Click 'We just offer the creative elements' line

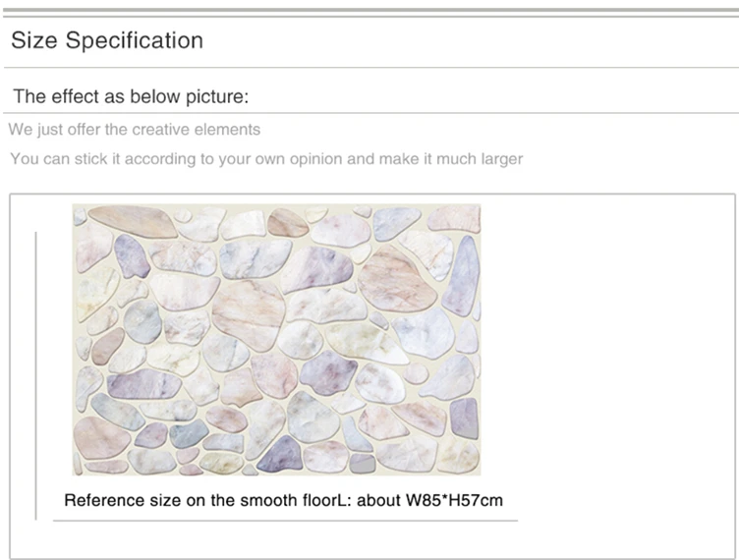click(135, 130)
